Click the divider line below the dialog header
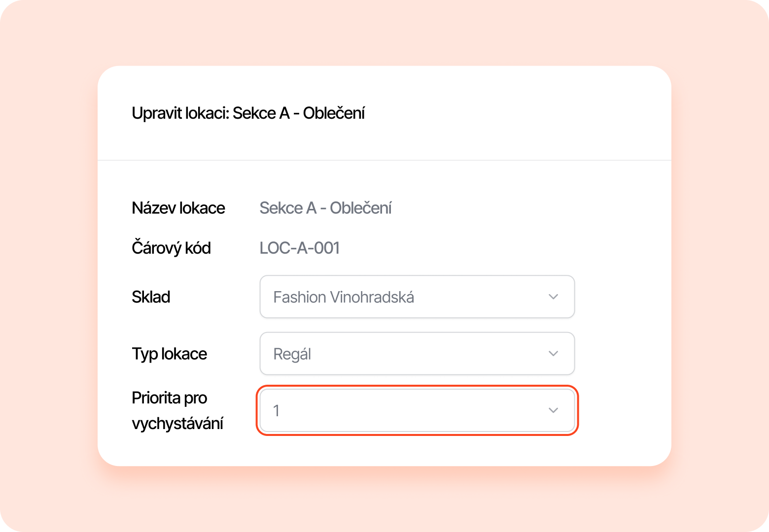 click(384, 160)
